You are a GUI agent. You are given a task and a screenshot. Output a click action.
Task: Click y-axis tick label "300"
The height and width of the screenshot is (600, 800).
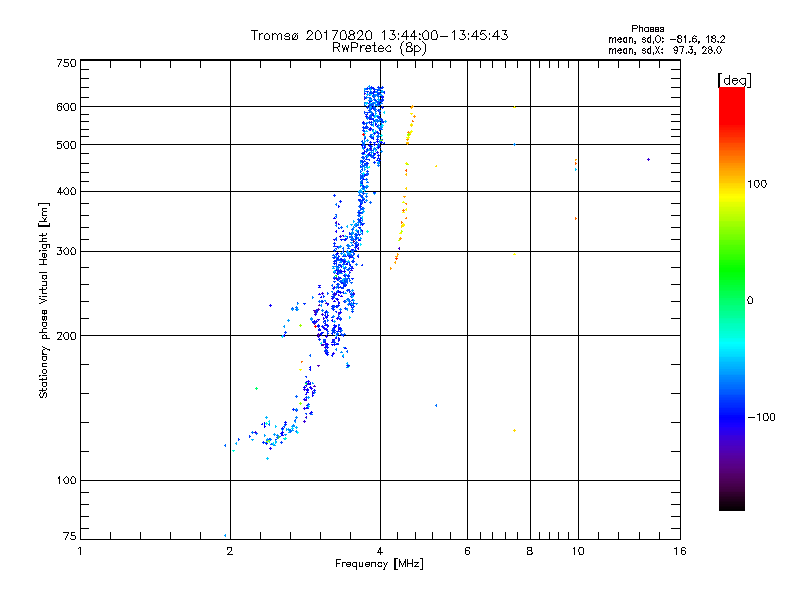click(67, 252)
